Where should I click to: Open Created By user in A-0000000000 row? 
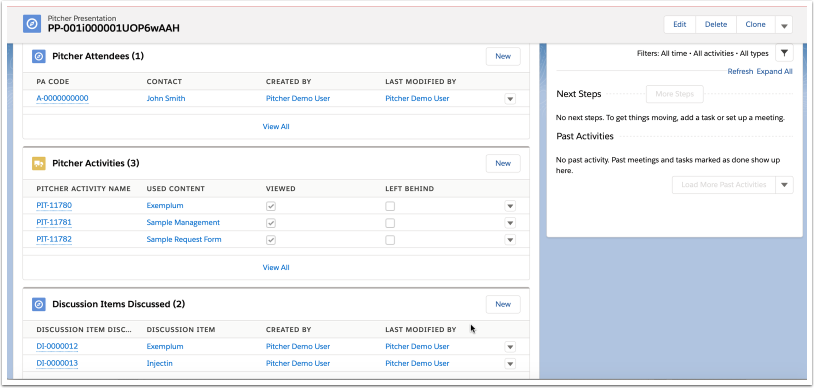[x=298, y=98]
